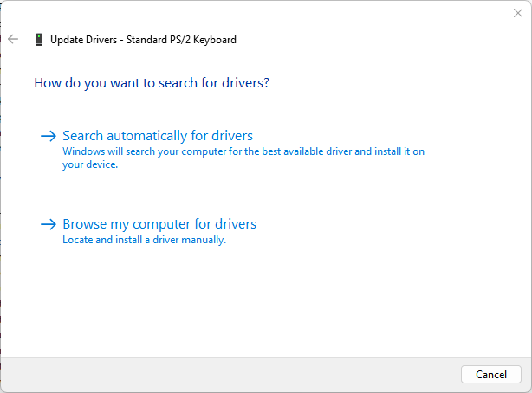The width and height of the screenshot is (532, 393).
Task: Click the back arrow in the dialog header
Action: point(13,39)
